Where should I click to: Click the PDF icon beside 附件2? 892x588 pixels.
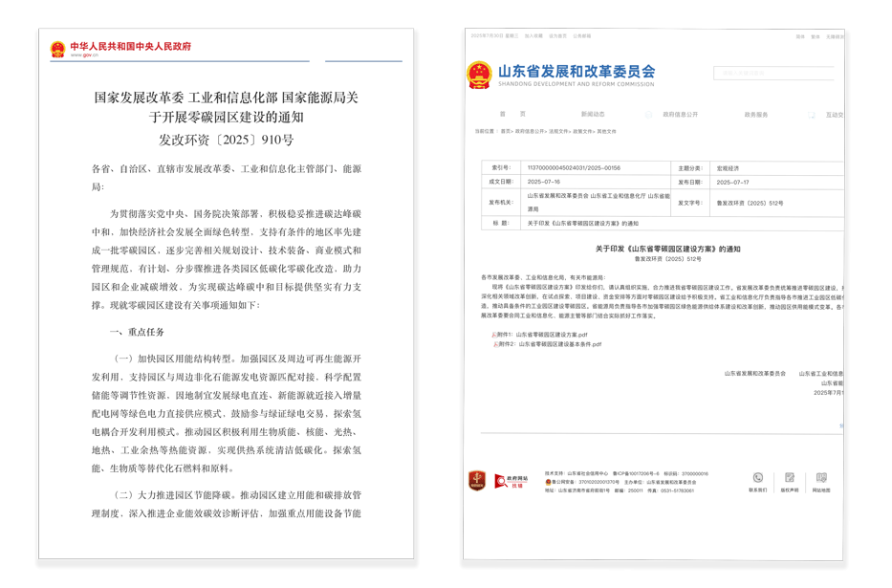coord(494,344)
